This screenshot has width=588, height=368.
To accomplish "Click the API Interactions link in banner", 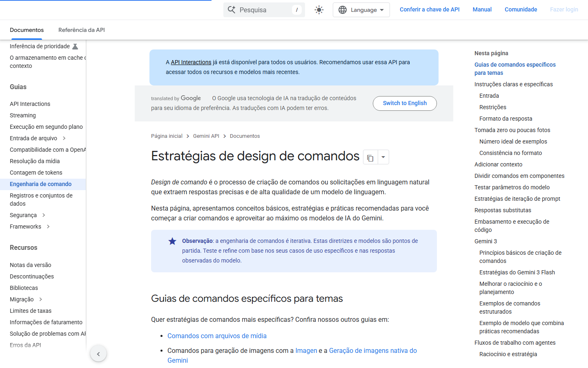I will click(x=191, y=62).
